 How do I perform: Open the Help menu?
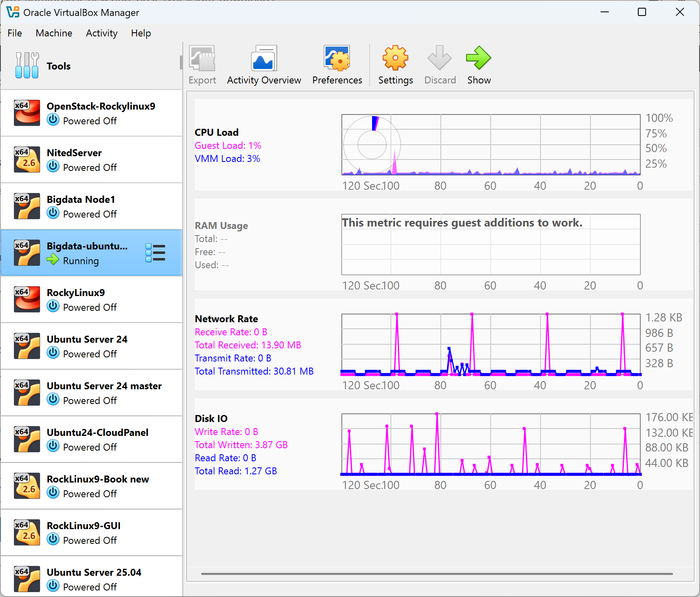pyautogui.click(x=141, y=33)
